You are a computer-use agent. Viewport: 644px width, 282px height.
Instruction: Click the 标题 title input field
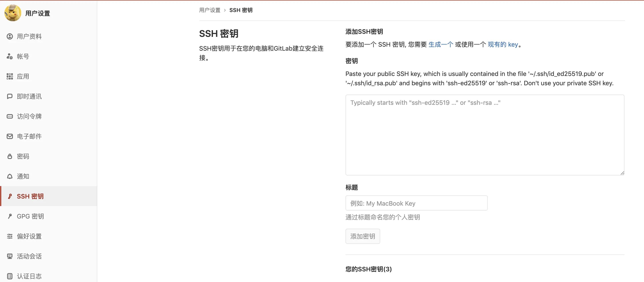tap(416, 203)
